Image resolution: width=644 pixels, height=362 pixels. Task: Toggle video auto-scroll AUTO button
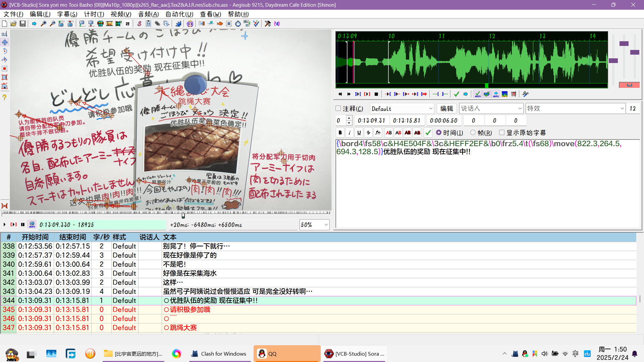[32, 225]
